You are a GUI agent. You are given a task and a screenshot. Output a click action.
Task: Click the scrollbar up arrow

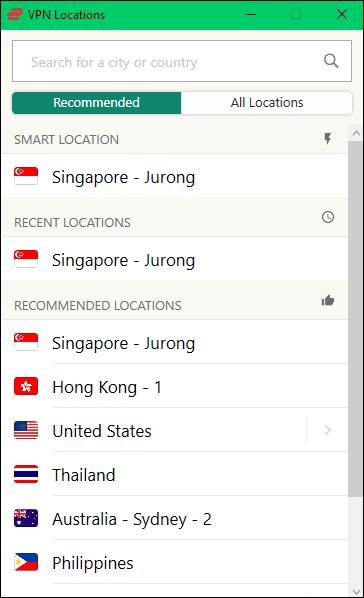(356, 133)
